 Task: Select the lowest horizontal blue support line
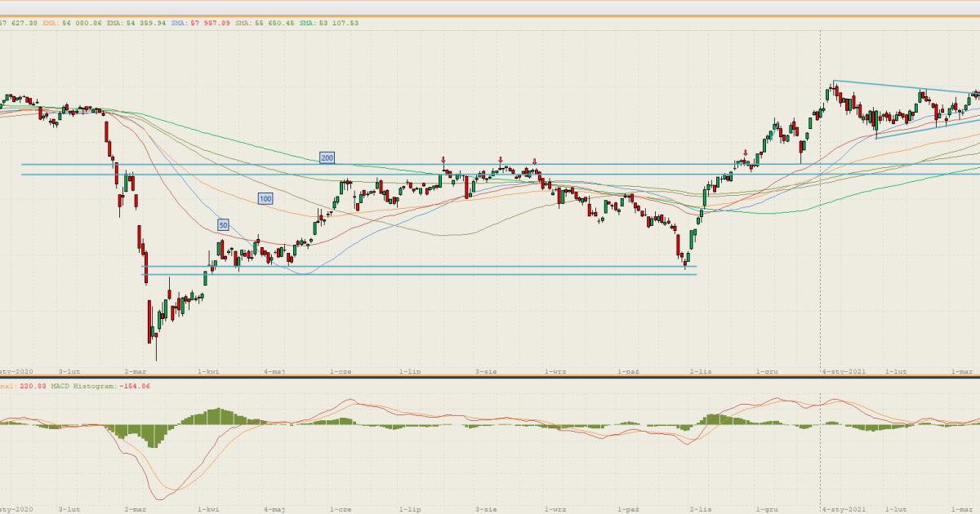point(408,275)
